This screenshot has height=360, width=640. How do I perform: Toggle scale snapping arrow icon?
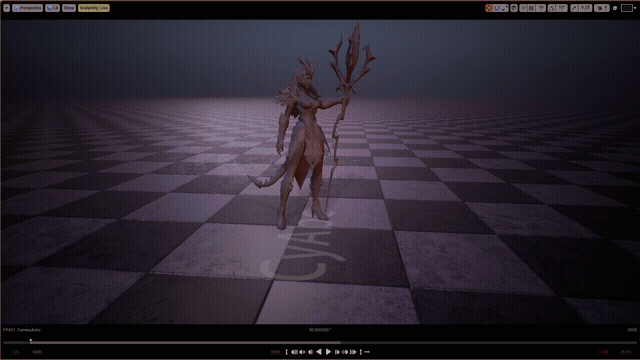pos(575,8)
